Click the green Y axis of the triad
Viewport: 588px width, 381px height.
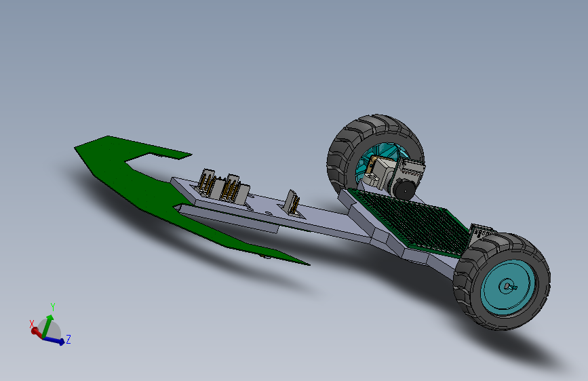tap(47, 326)
